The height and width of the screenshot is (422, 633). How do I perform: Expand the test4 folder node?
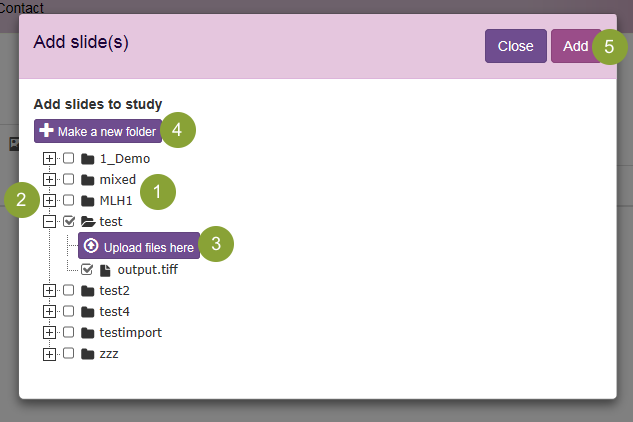click(x=49, y=312)
